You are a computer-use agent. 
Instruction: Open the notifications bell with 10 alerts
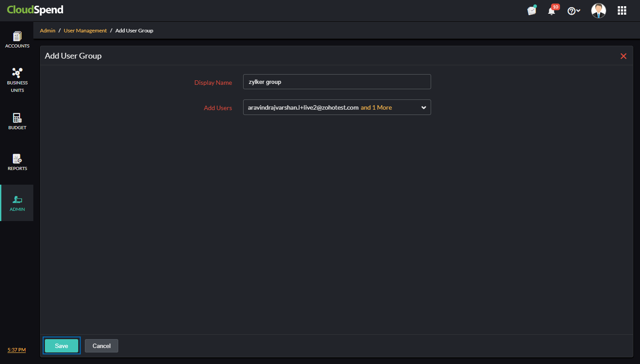pyautogui.click(x=551, y=10)
